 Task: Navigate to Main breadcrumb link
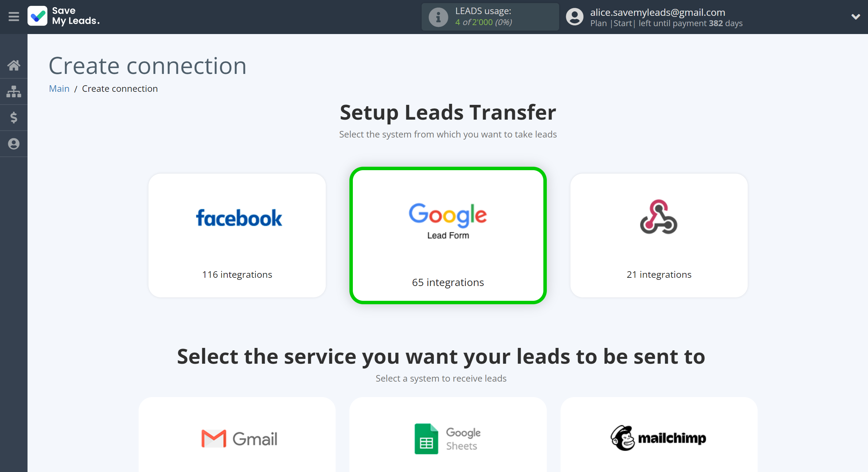(59, 88)
